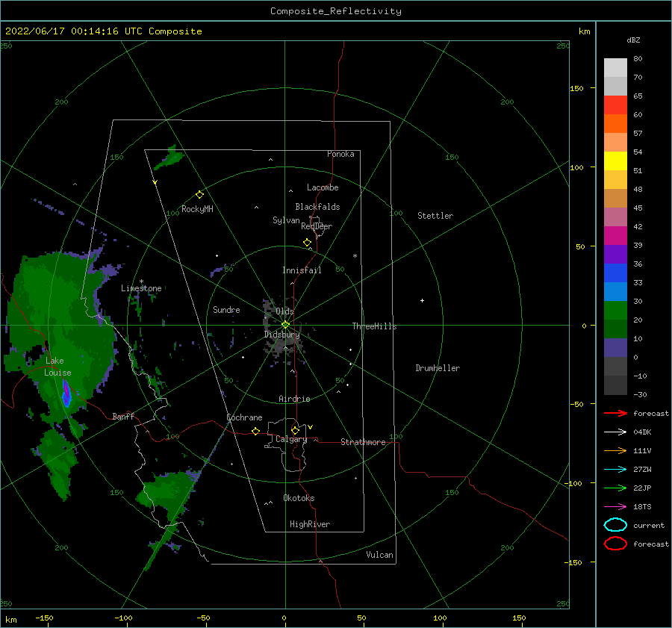
Task: Click the Vulcan label
Action: click(x=380, y=555)
